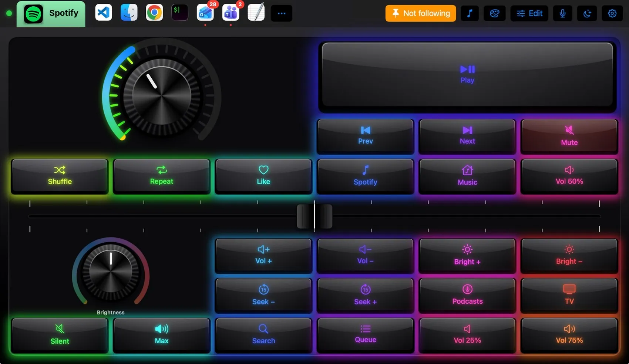Image resolution: width=629 pixels, height=364 pixels.
Task: Click the Edit layout button
Action: [529, 13]
